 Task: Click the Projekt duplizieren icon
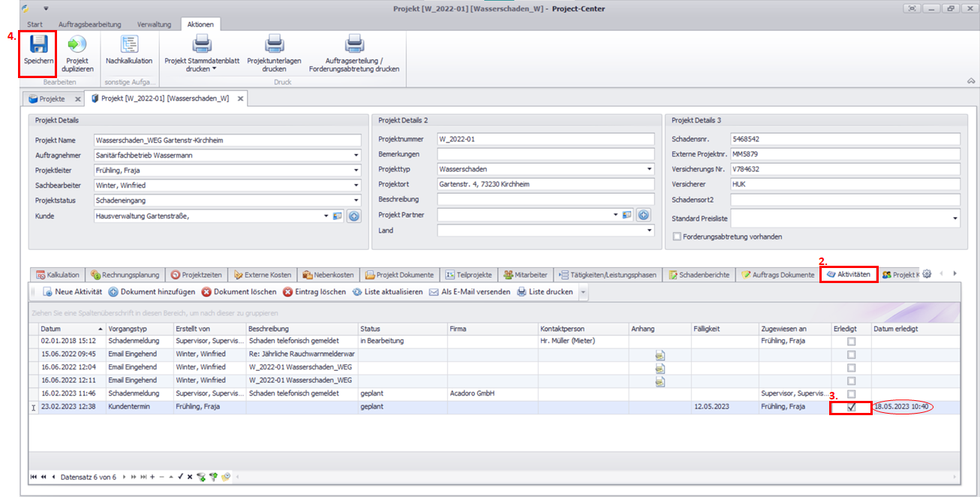77,44
